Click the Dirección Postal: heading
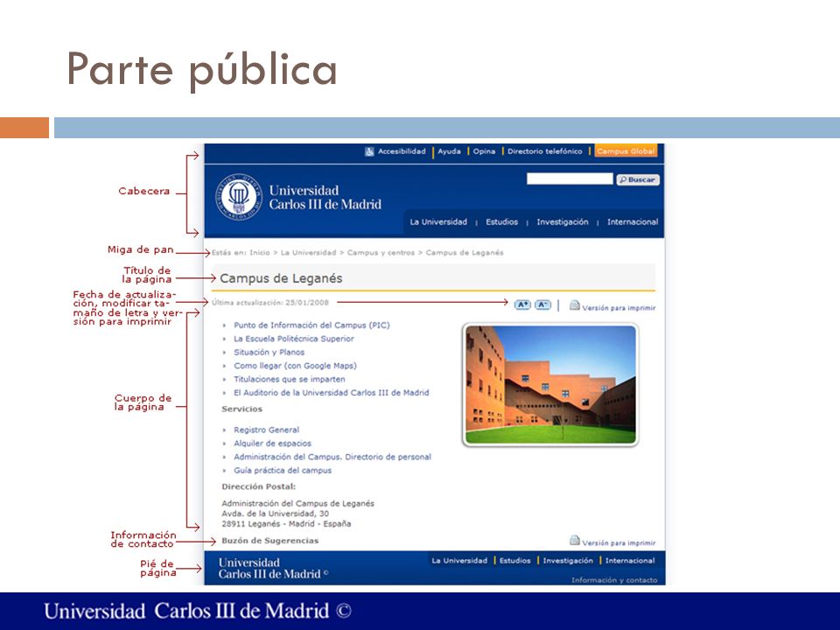This screenshot has height=630, width=840. (x=259, y=486)
